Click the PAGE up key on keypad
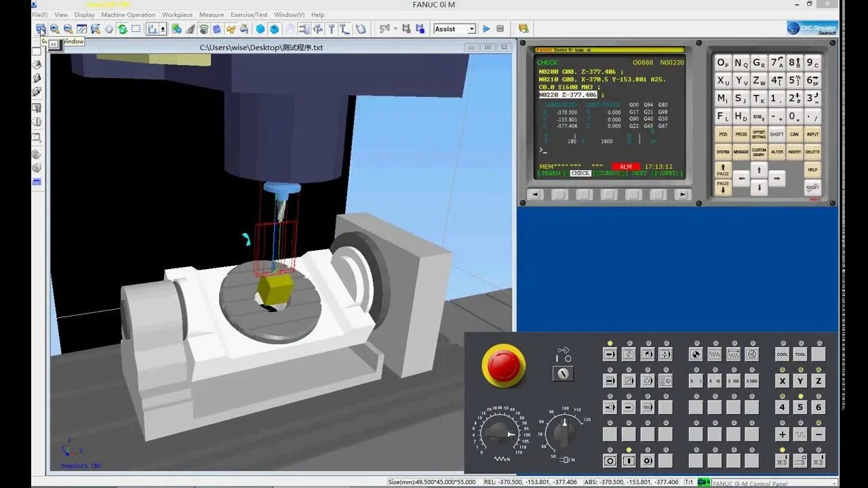Image resolution: width=868 pixels, height=488 pixels. [x=724, y=169]
